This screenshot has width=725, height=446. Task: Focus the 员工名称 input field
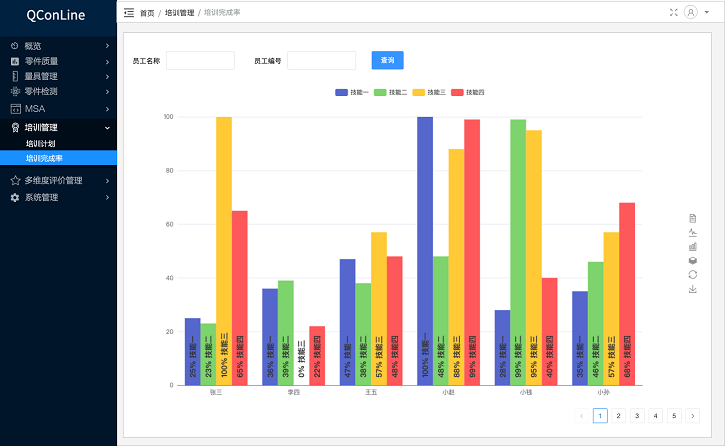point(200,60)
